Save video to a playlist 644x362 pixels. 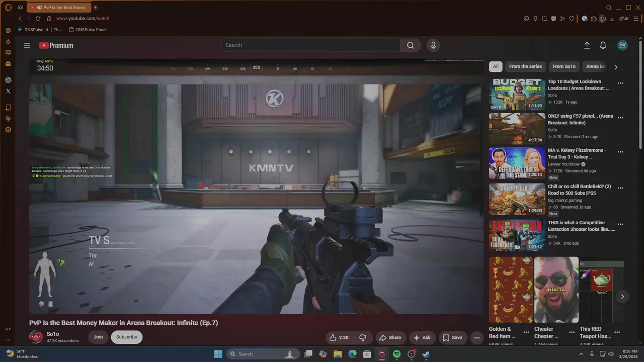[x=452, y=337]
